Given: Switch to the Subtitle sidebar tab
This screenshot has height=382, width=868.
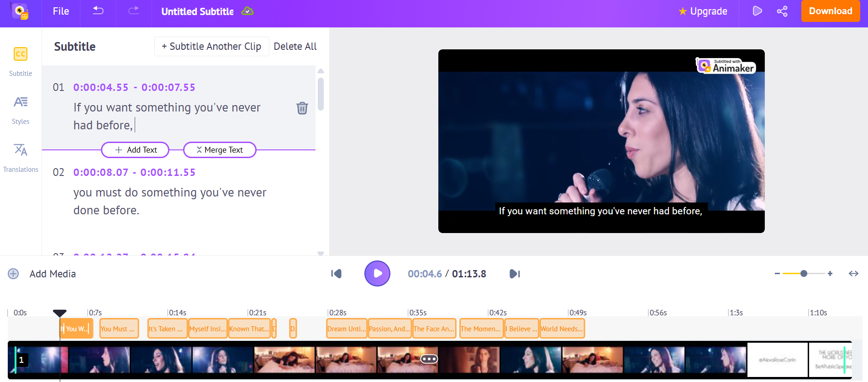Looking at the screenshot, I should pyautogui.click(x=21, y=62).
